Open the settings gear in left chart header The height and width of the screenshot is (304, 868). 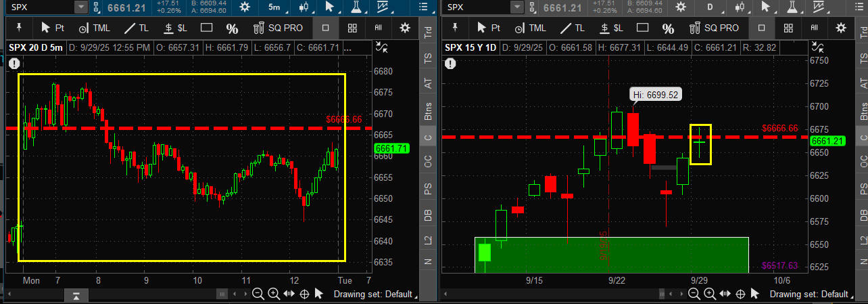click(243, 7)
